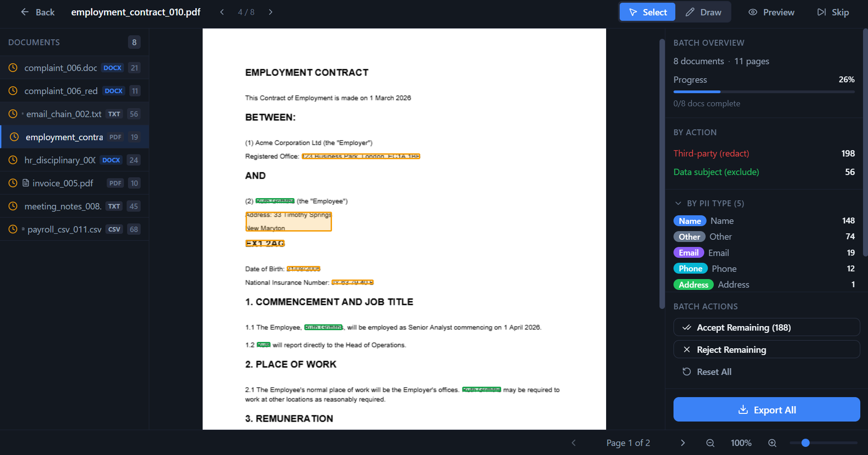Adjust the zoom level slider

click(x=806, y=443)
